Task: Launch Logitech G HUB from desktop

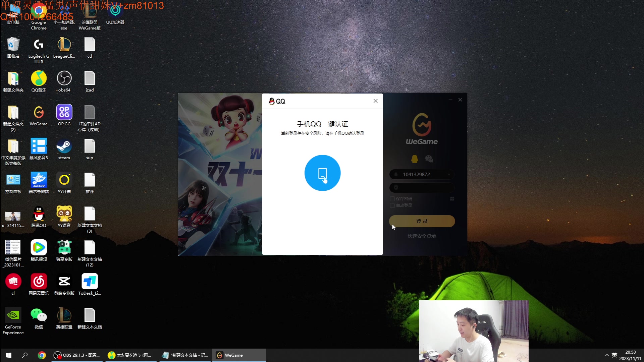Action: point(39,50)
